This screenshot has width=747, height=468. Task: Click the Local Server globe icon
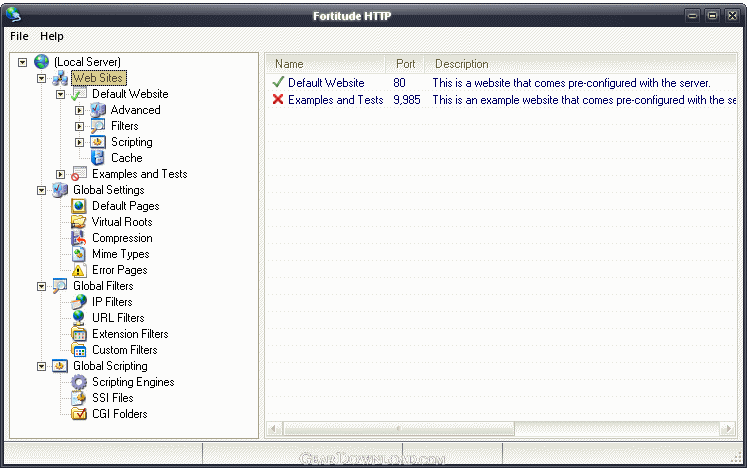pyautogui.click(x=41, y=61)
